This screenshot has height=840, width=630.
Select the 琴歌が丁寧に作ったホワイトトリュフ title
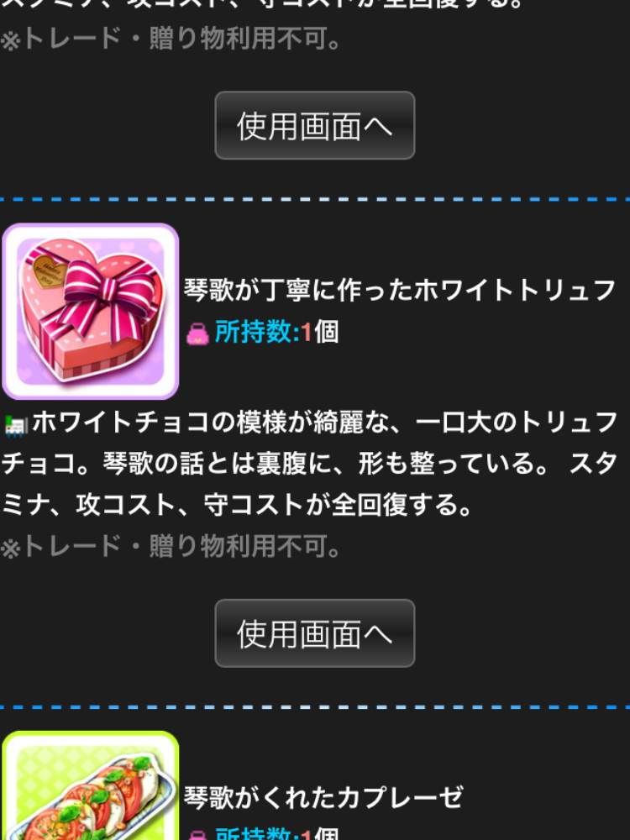400,291
